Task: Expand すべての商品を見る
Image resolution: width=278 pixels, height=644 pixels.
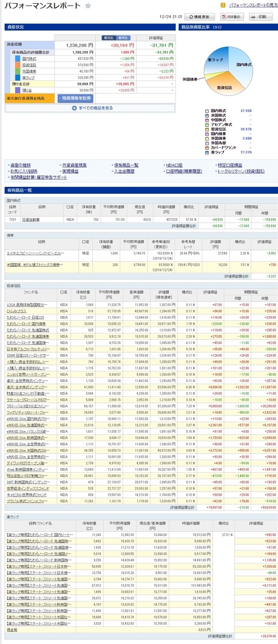Action: pyautogui.click(x=92, y=108)
